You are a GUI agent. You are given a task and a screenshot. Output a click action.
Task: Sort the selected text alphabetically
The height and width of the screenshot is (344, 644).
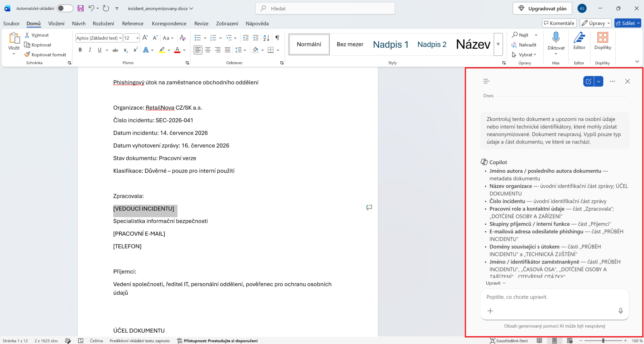[266, 38]
